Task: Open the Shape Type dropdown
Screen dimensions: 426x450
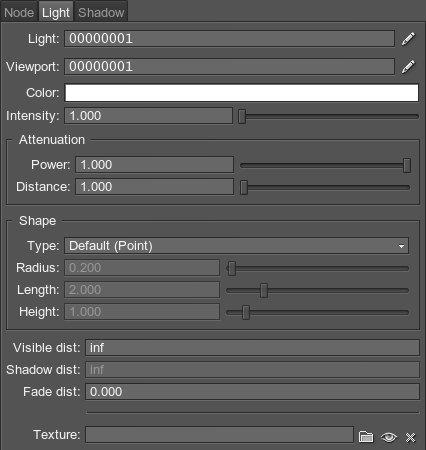Action: tap(236, 246)
